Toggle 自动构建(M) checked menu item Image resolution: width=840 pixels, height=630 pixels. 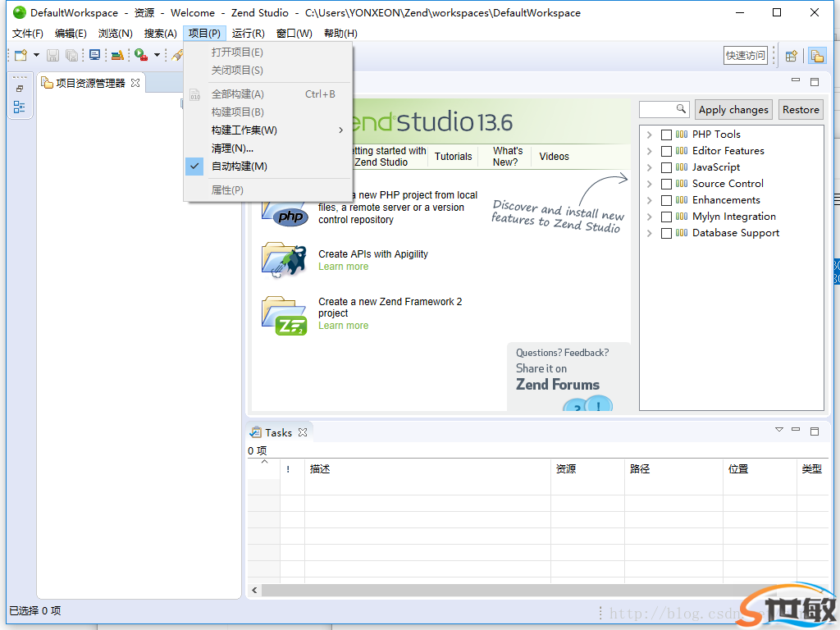click(268, 167)
